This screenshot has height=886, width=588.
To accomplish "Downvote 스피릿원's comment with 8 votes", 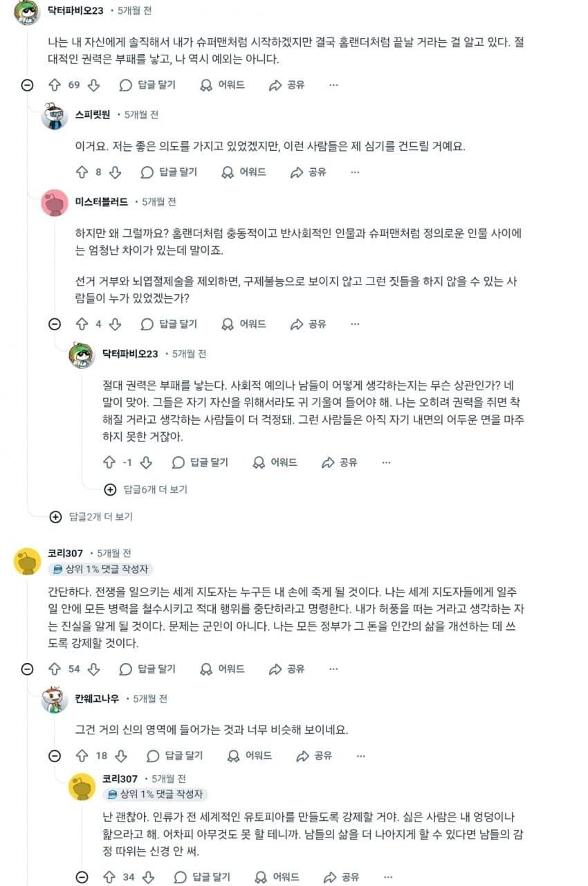I will click(x=116, y=172).
